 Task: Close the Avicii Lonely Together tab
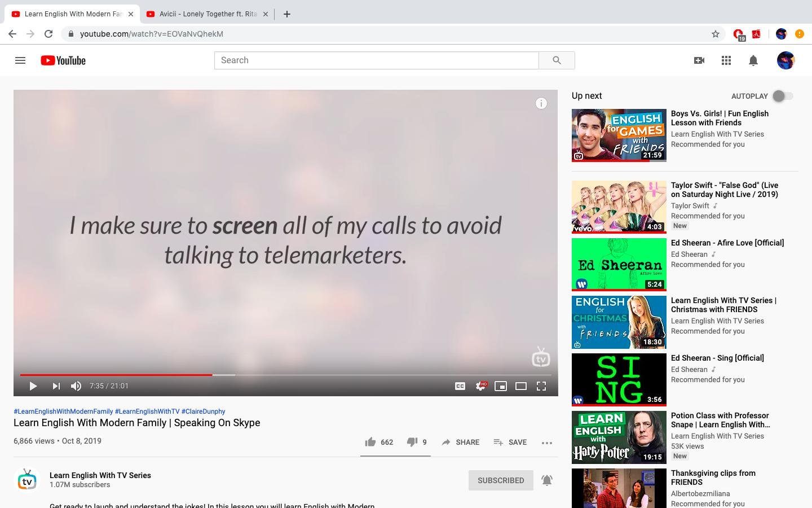266,14
